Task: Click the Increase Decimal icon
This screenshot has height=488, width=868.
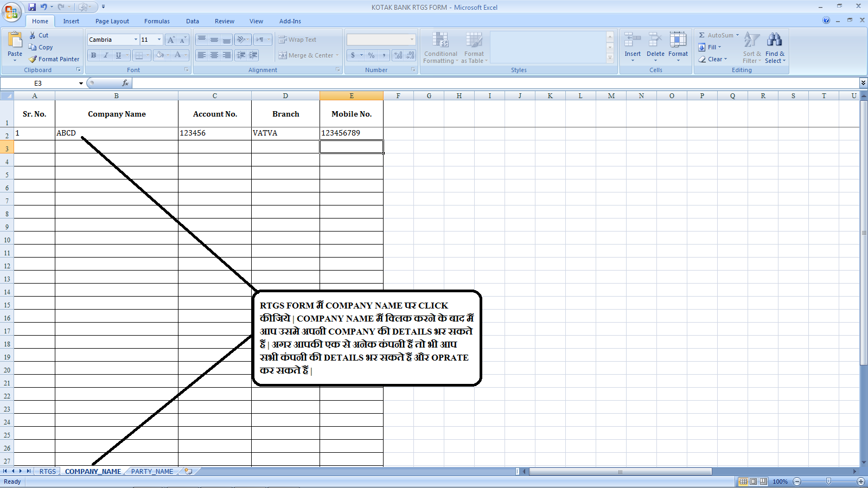Action: [x=398, y=55]
